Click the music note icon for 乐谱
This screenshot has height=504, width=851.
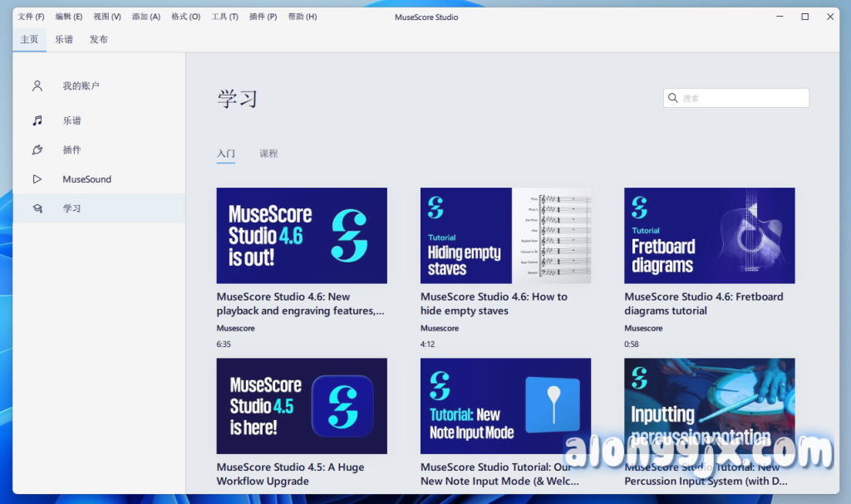37,120
